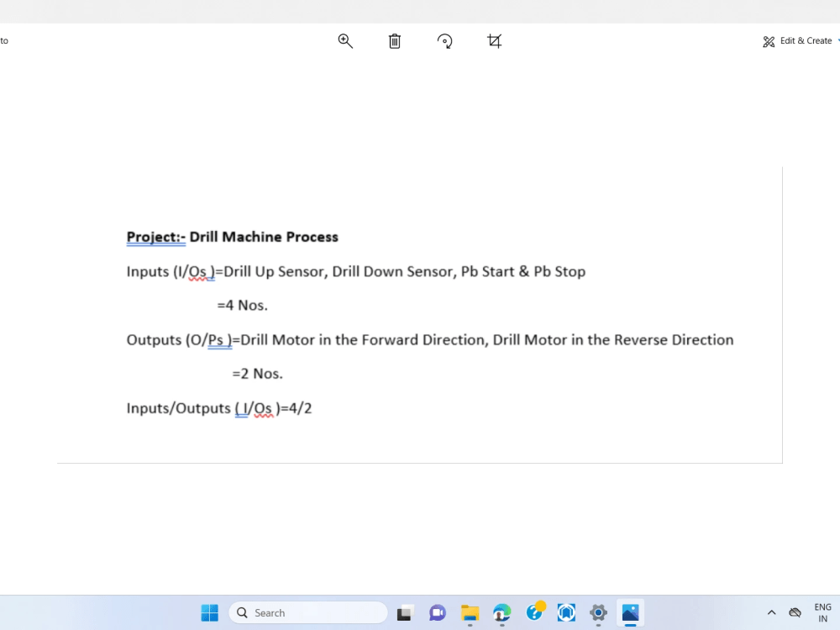Launch the Edge browser from the taskbar
Image resolution: width=840 pixels, height=630 pixels.
pos(501,612)
